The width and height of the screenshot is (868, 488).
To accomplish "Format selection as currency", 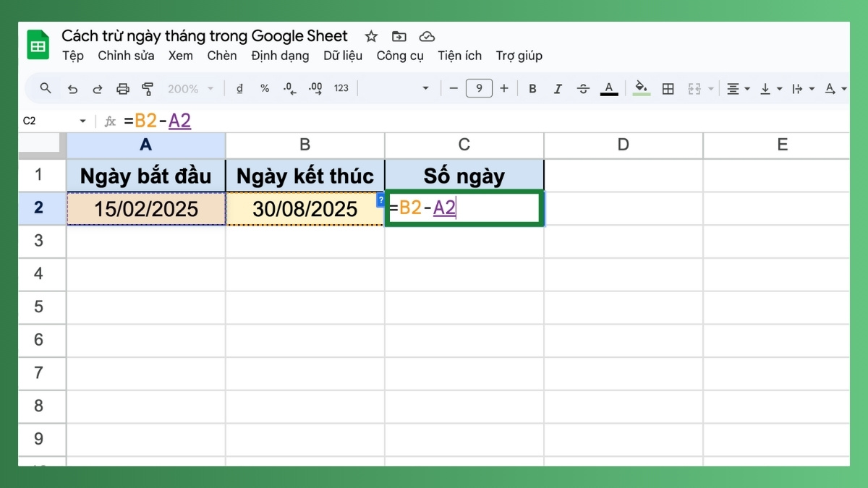I will 239,88.
